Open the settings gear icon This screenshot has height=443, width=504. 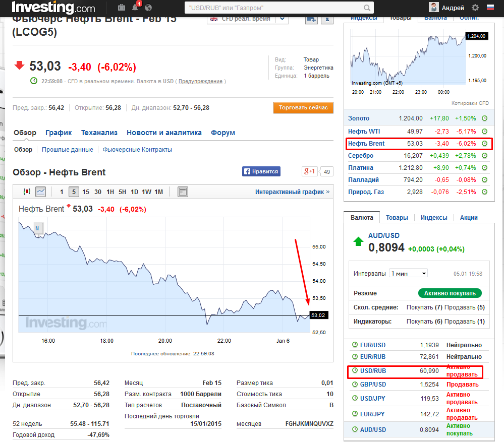pyautogui.click(x=475, y=8)
